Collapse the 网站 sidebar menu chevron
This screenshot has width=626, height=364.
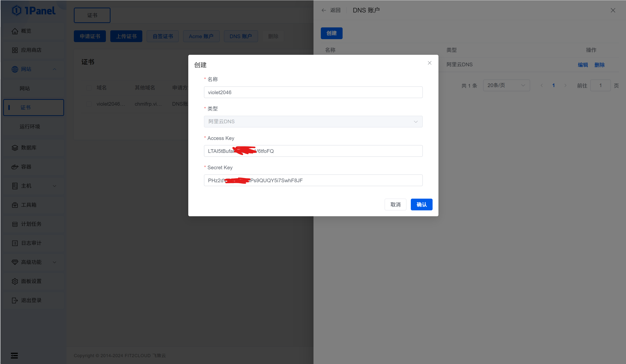[x=54, y=69]
